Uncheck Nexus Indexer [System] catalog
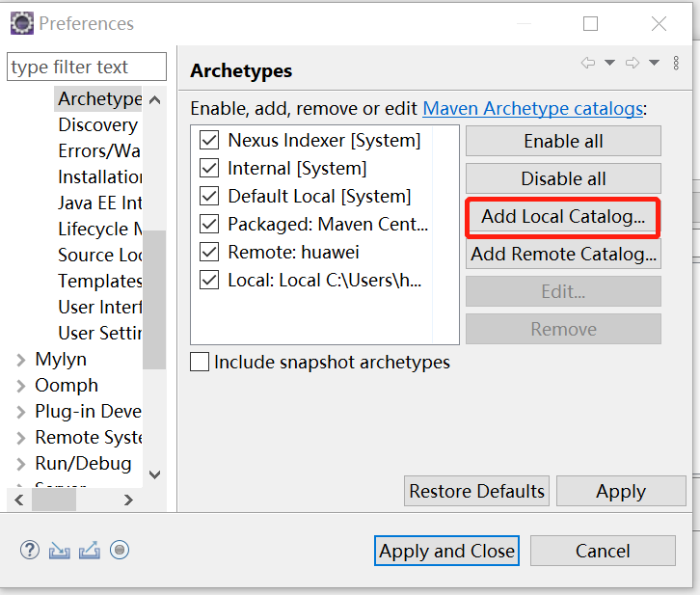 pyautogui.click(x=209, y=140)
